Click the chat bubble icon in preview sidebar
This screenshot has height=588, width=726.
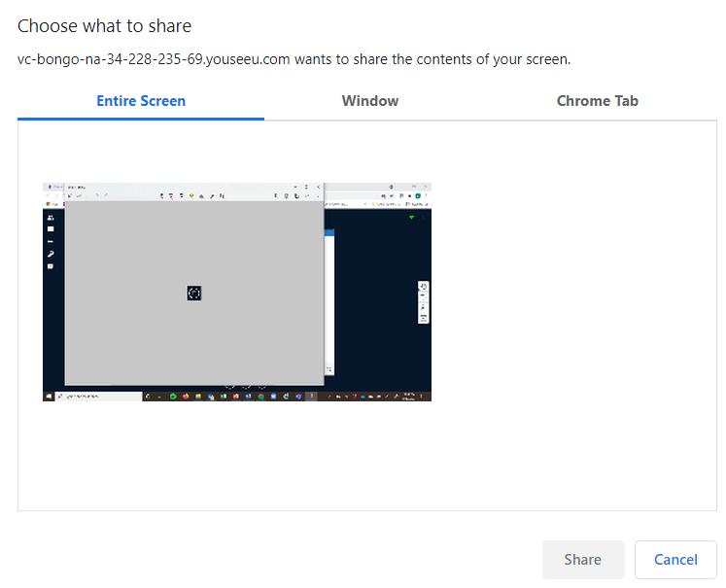click(x=51, y=265)
